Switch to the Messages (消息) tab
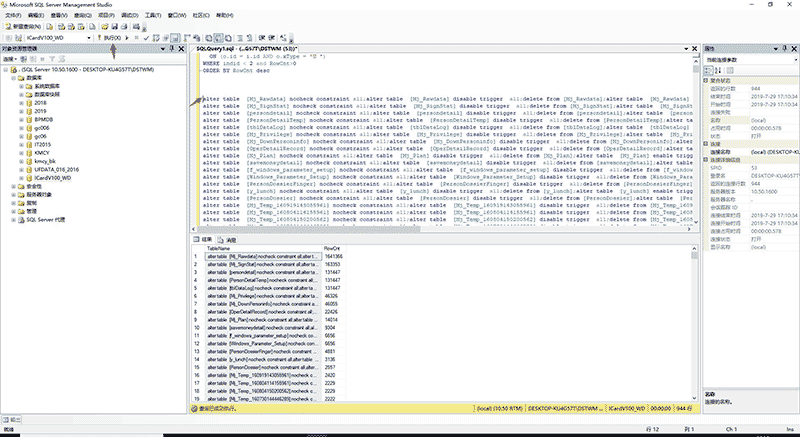This screenshot has width=800, height=437. tap(227, 240)
